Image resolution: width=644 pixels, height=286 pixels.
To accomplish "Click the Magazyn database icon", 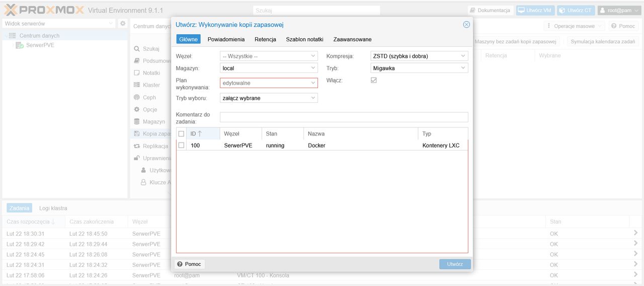I will coord(137,122).
